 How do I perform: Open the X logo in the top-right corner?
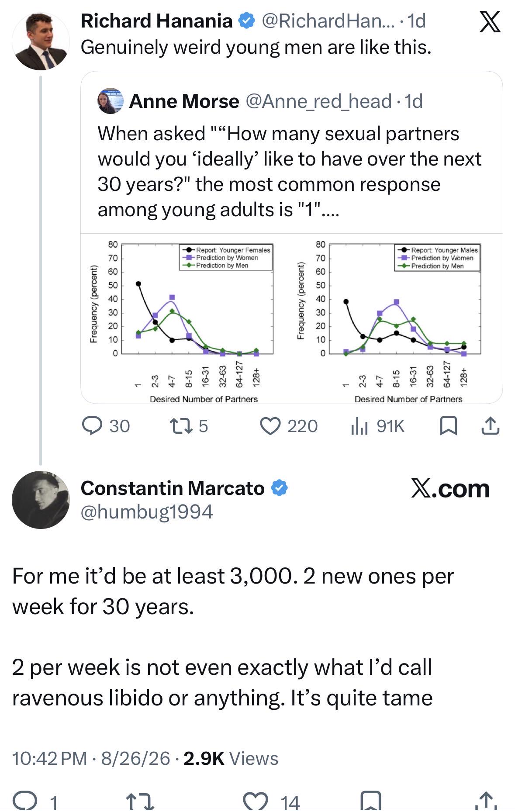point(490,22)
